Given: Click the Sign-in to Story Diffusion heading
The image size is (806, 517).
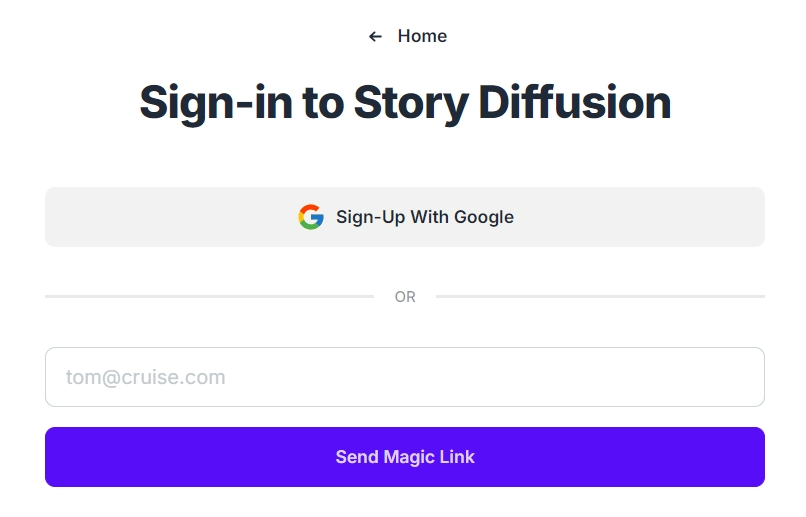Looking at the screenshot, I should pyautogui.click(x=405, y=102).
